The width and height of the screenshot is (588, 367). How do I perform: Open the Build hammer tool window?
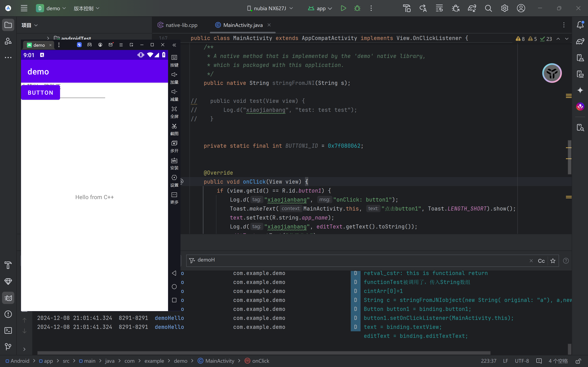pyautogui.click(x=8, y=265)
